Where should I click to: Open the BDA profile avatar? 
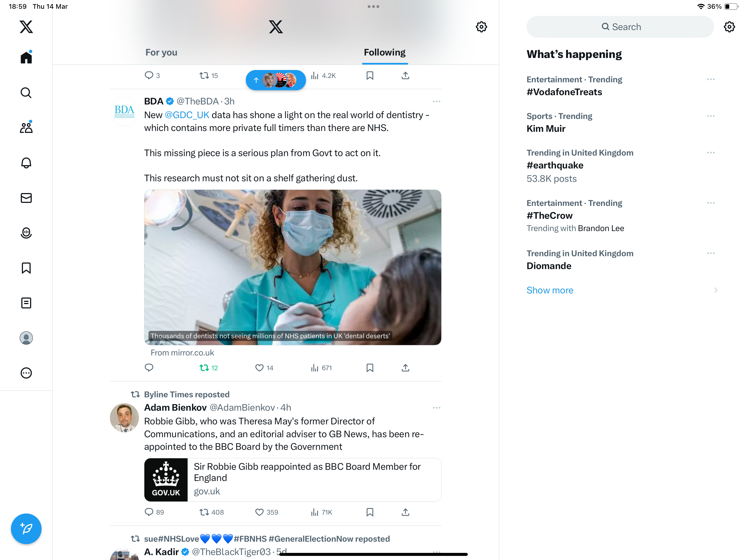click(124, 111)
